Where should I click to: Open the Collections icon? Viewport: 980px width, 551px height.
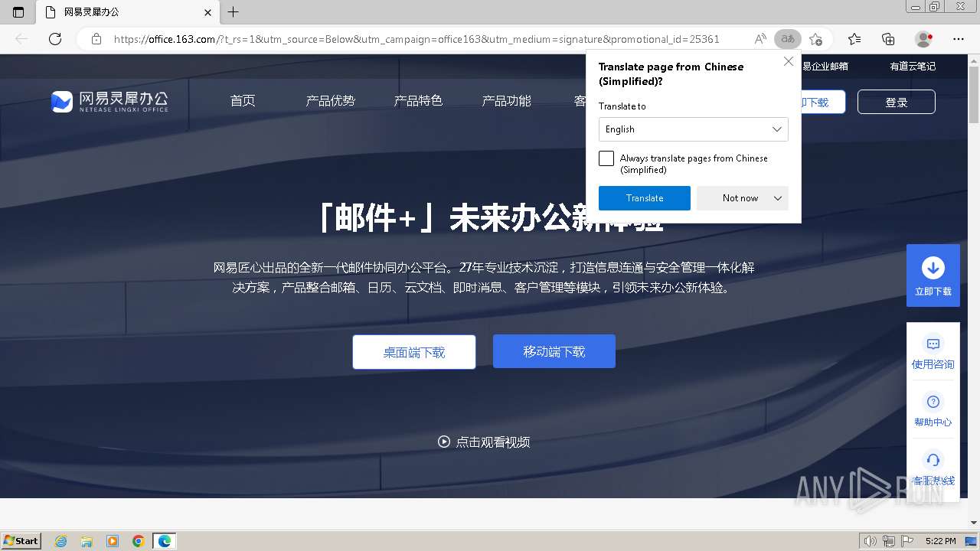pos(888,39)
